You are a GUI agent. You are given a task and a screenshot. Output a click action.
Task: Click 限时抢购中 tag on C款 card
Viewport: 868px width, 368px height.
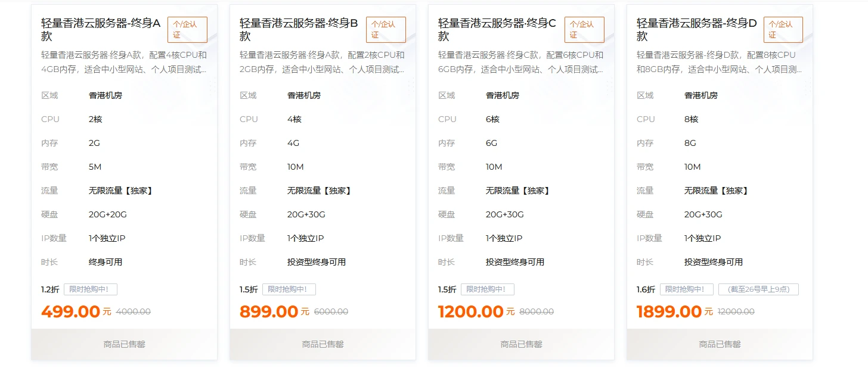[x=487, y=289]
